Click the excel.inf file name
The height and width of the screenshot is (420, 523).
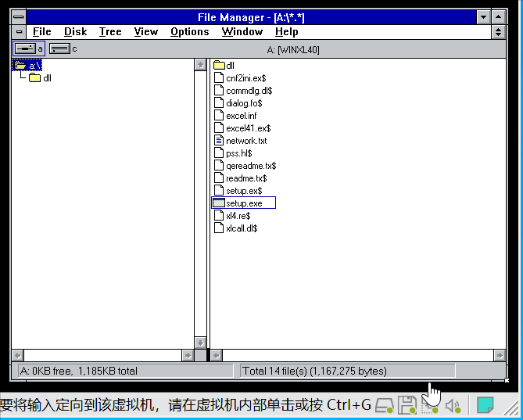(242, 116)
